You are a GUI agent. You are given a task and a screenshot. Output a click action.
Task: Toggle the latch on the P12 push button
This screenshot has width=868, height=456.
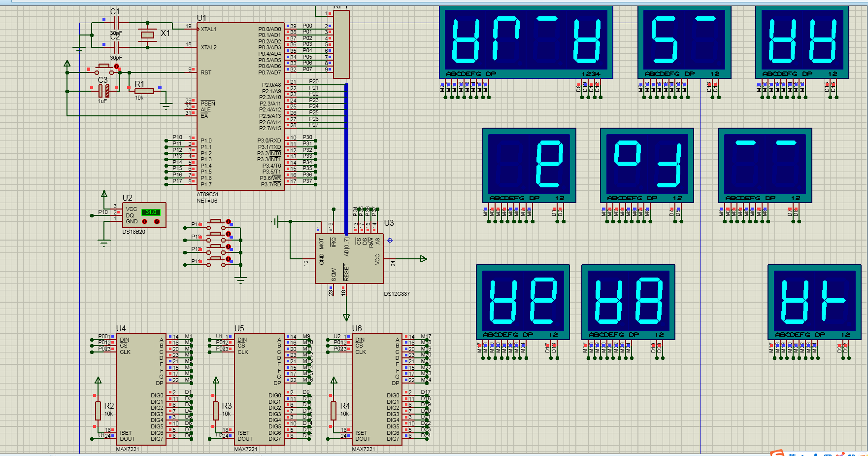click(228, 246)
